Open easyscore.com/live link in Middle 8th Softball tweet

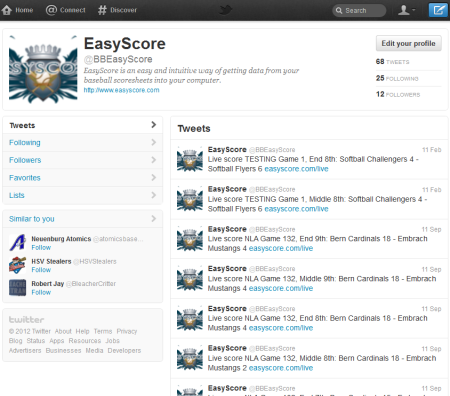coord(296,209)
